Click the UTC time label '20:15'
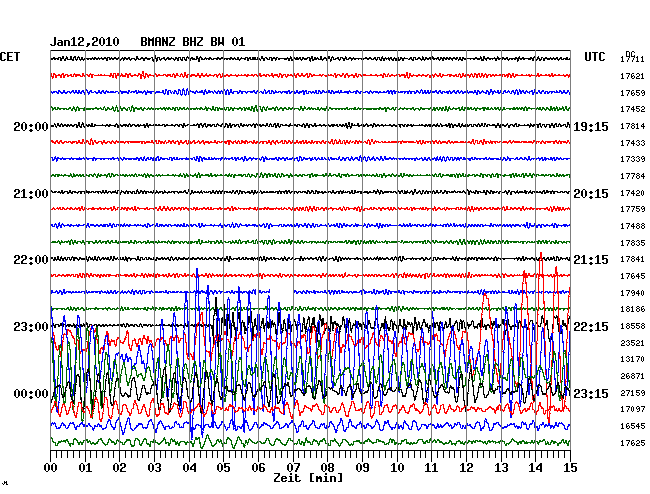Image resolution: width=650 pixels, height=494 pixels. click(x=591, y=194)
